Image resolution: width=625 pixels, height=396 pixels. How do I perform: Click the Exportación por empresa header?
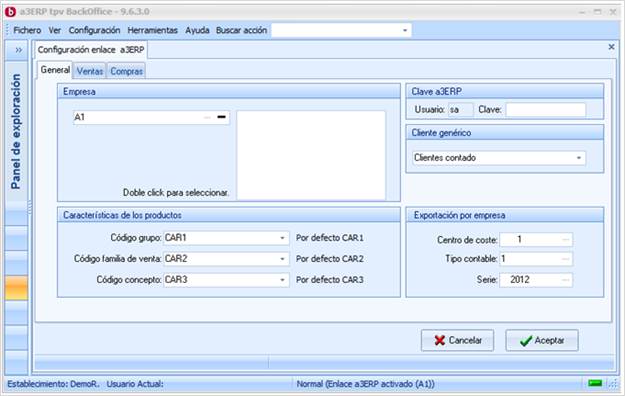(505, 215)
